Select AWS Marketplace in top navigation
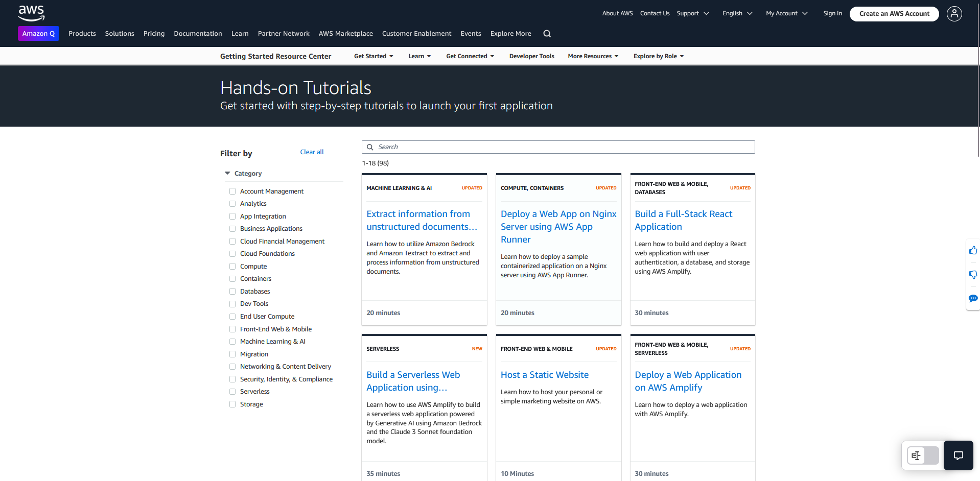This screenshot has height=481, width=980. (346, 34)
